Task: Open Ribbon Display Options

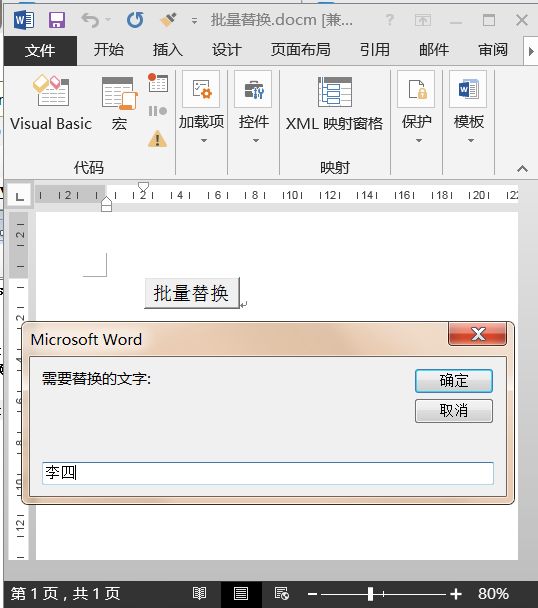Action: 423,20
